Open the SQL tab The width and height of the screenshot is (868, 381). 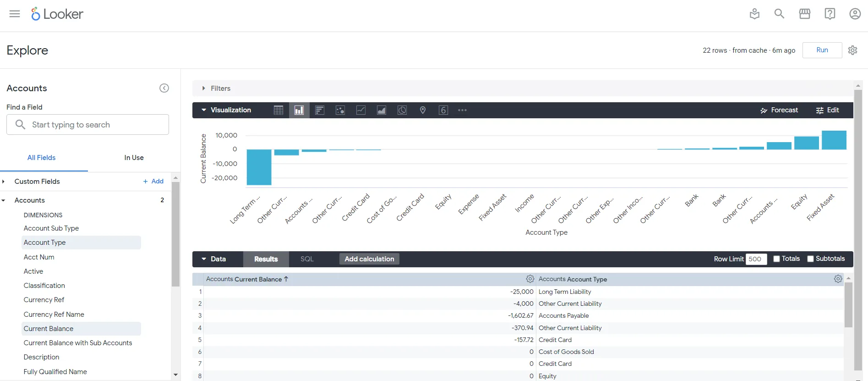coord(307,259)
